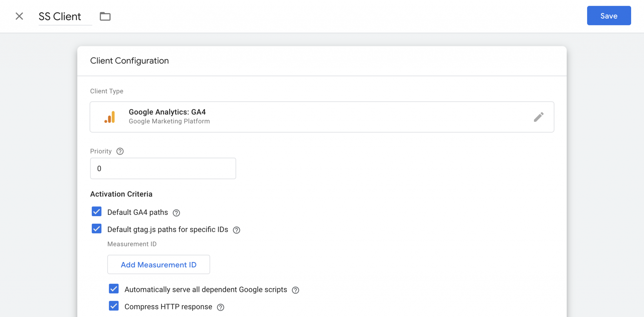Open help for dependent Google scripts
644x317 pixels.
tap(295, 290)
